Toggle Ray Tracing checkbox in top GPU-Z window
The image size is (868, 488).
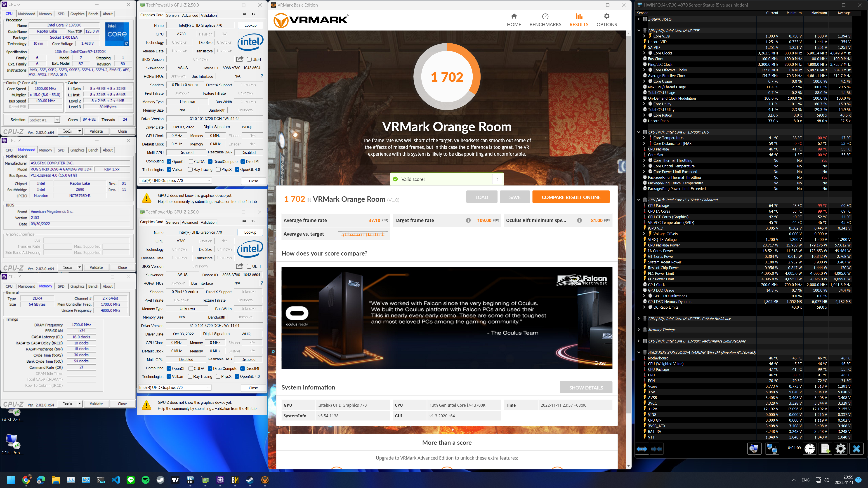190,169
